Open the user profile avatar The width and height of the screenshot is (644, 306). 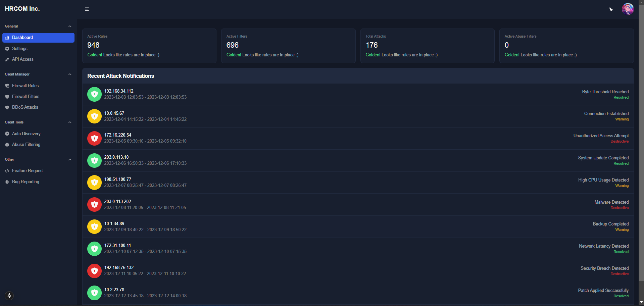(x=627, y=9)
